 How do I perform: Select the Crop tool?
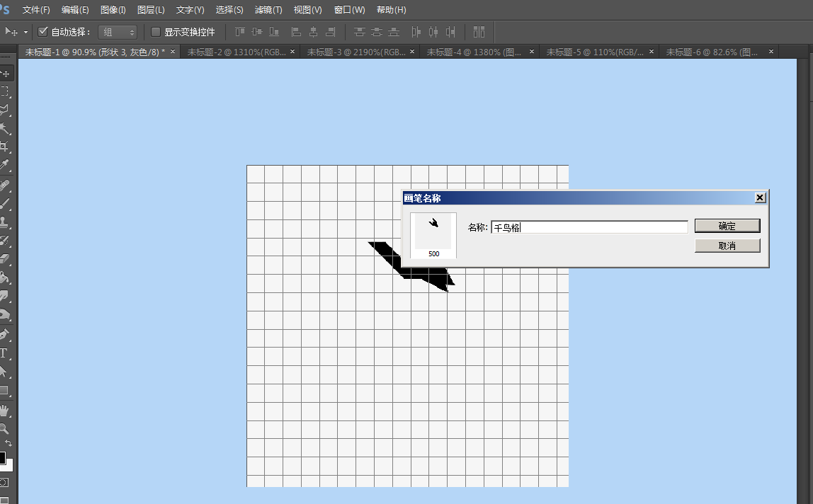point(5,147)
